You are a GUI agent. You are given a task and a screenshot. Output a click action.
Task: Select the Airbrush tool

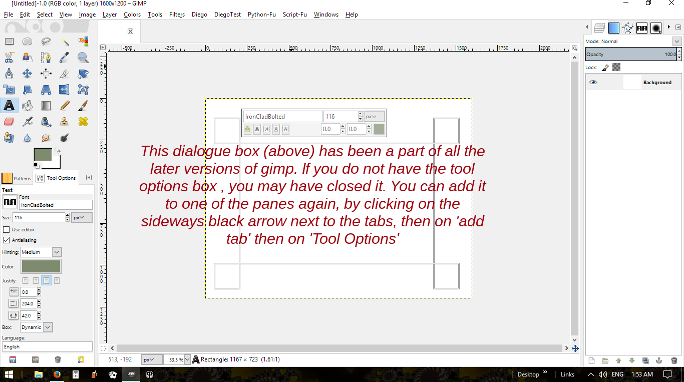click(x=27, y=122)
